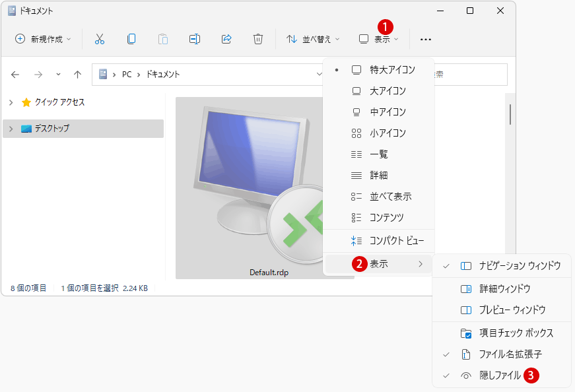The height and width of the screenshot is (392, 575).
Task: Toggle 項目チェック ボックス option
Action: point(502,333)
